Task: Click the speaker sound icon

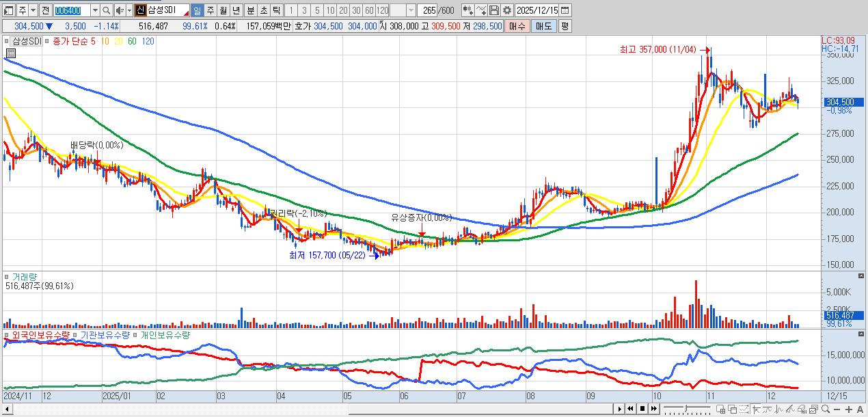Action: 119,10
